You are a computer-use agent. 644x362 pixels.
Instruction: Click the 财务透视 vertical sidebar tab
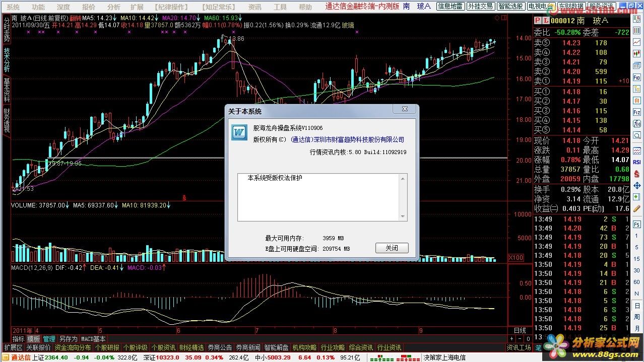click(x=6, y=120)
